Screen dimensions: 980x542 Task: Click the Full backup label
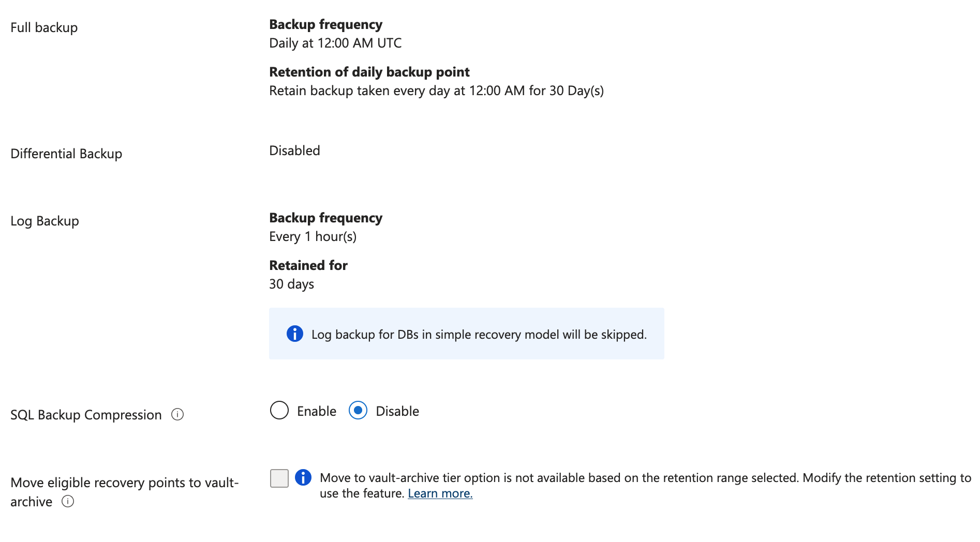44,27
